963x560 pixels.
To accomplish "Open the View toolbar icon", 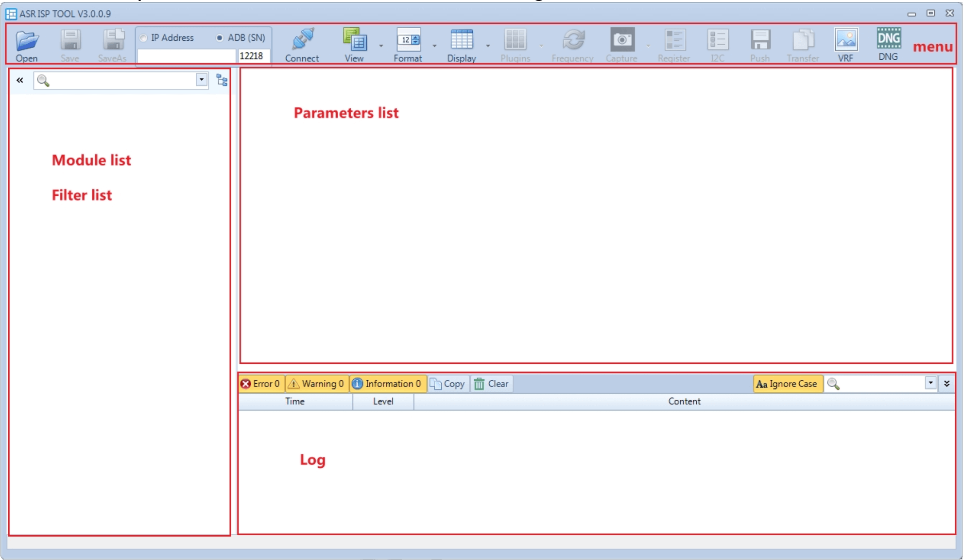I will point(355,40).
